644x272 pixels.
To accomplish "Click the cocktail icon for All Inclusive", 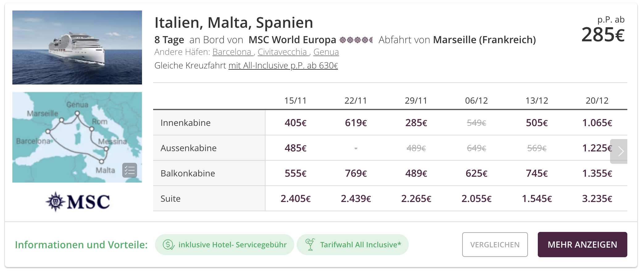I will pos(310,245).
